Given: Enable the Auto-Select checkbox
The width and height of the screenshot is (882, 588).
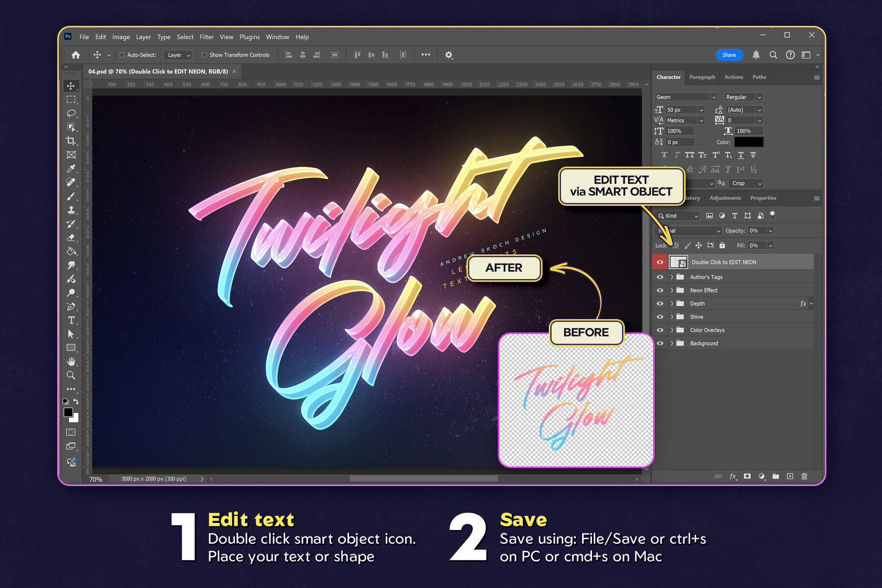Looking at the screenshot, I should click(x=121, y=55).
